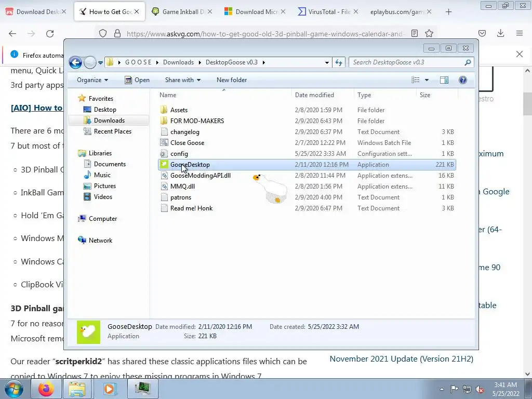
Task: Click the Windows Start button
Action: click(14, 389)
